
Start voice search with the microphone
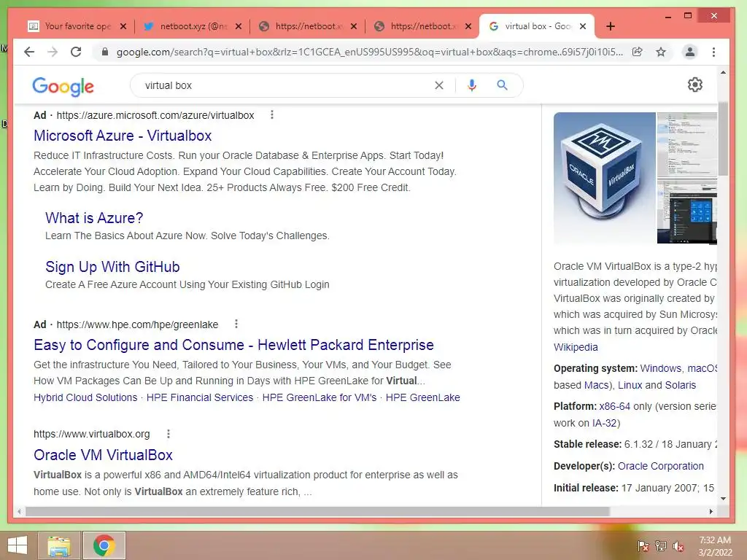[472, 85]
